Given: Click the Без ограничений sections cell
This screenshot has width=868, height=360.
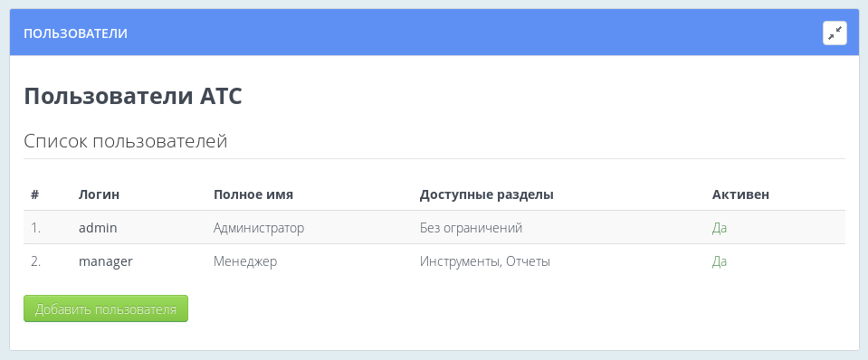Looking at the screenshot, I should coord(471,228).
